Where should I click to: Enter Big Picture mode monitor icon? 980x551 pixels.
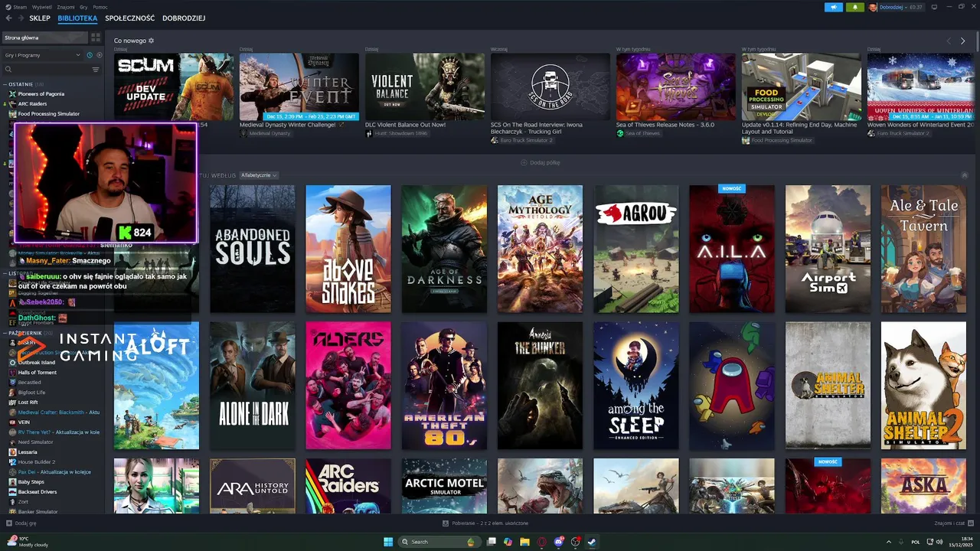(933, 7)
